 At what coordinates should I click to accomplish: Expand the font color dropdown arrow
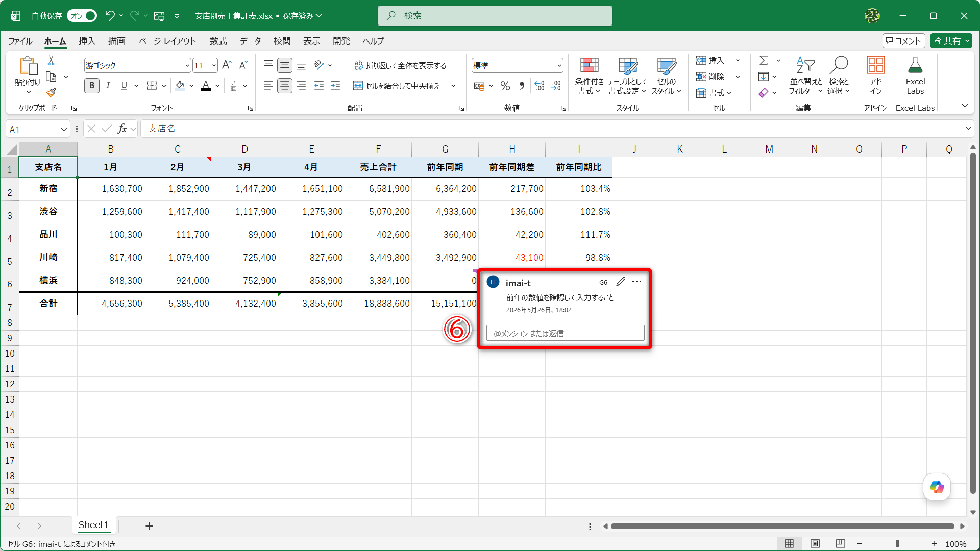217,86
